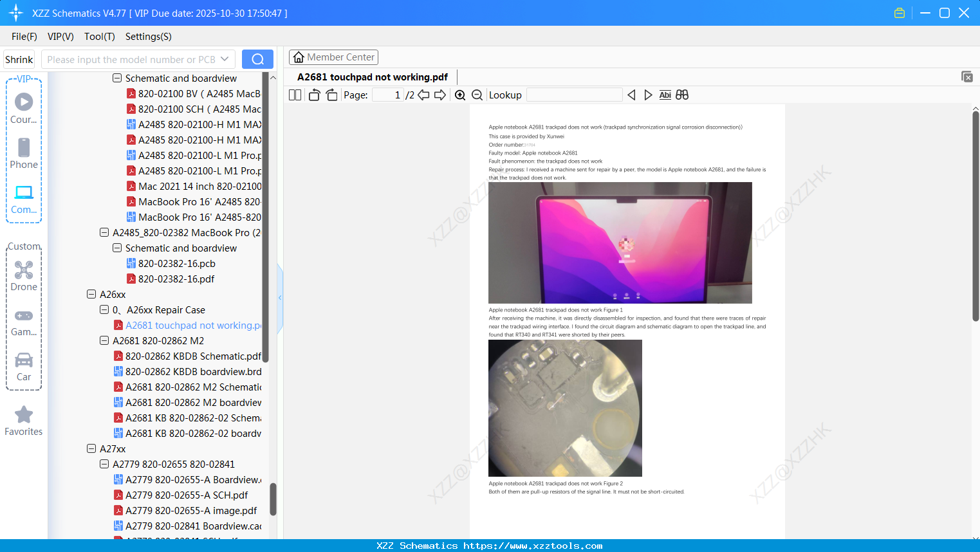Click the MacBook screen photo in PDF

click(x=620, y=243)
